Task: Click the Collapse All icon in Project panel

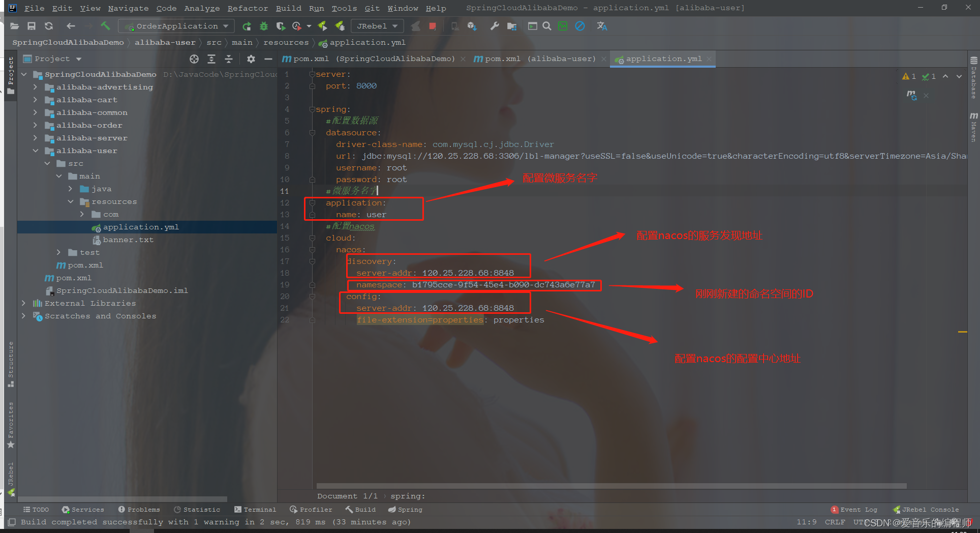Action: coord(229,59)
